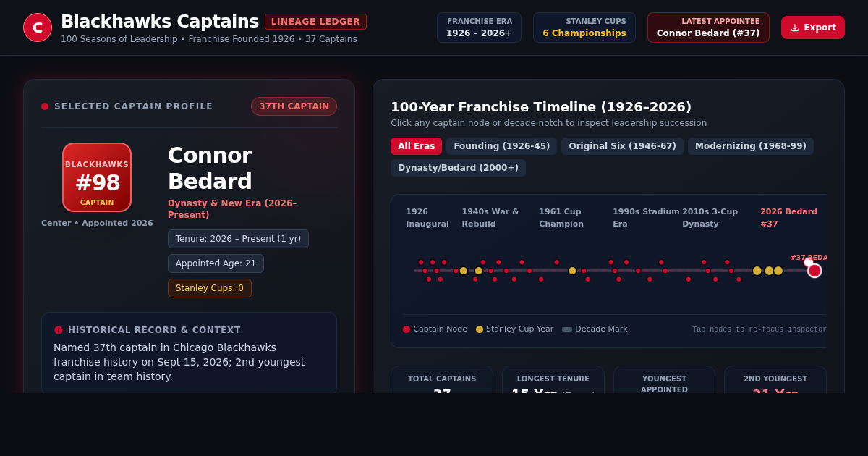This screenshot has height=456, width=868.
Task: Click the Tap nodes to re-focus hint
Action: coord(759,329)
